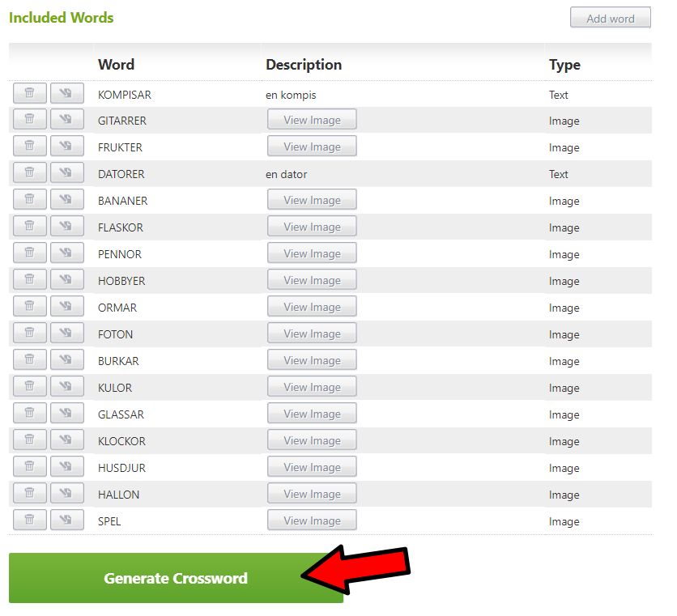View the image for GITARRER
The width and height of the screenshot is (677, 616).
[312, 121]
